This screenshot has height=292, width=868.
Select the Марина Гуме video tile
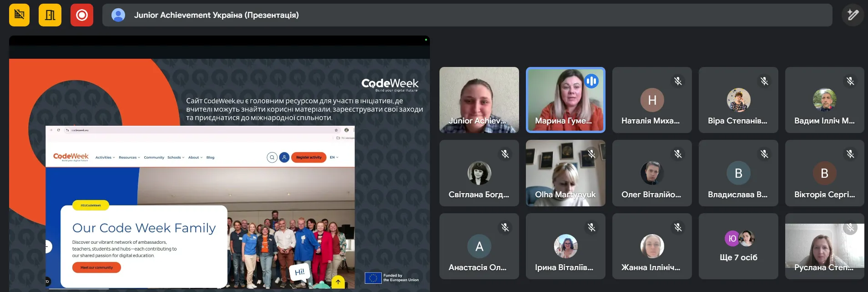click(565, 100)
